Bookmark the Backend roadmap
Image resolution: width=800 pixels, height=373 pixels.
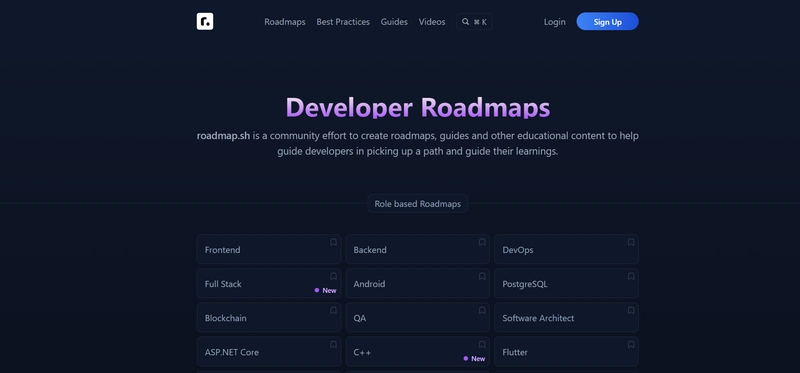coord(482,242)
